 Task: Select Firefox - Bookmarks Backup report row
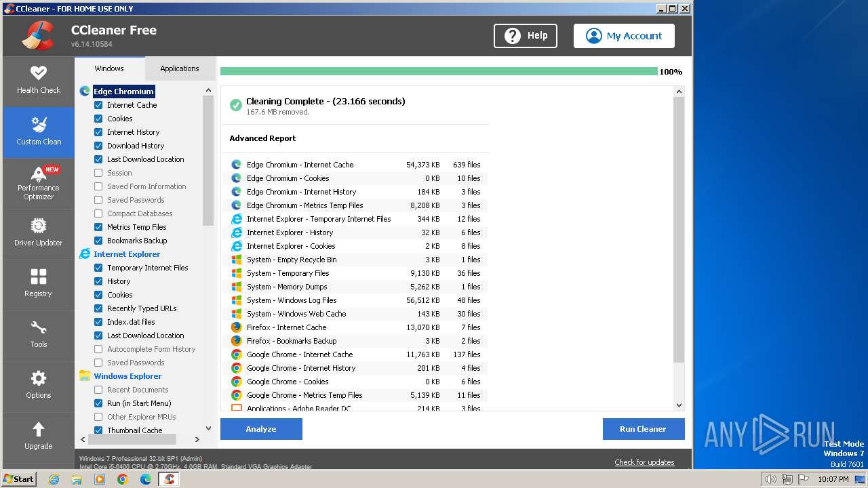tap(356, 341)
